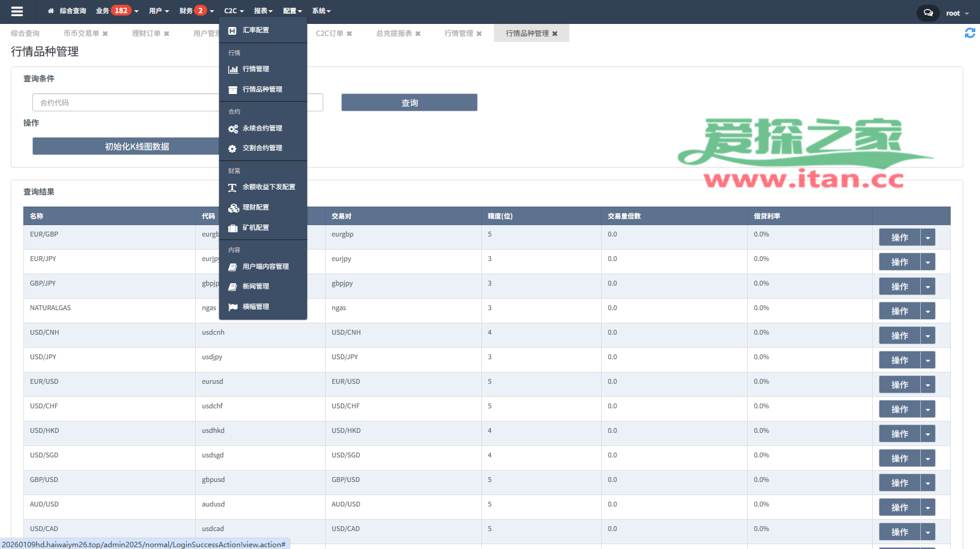Choose 理财配置 from the menu

(x=256, y=207)
